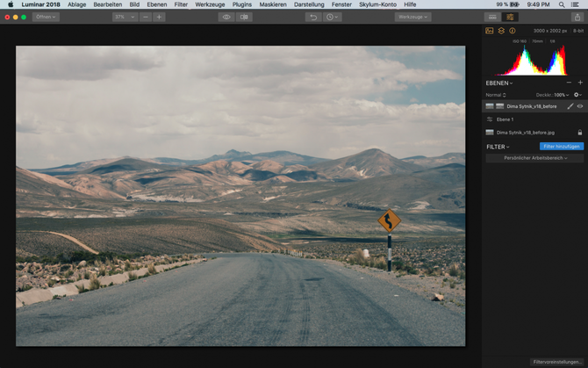Remove layer with minus icon

coord(569,83)
